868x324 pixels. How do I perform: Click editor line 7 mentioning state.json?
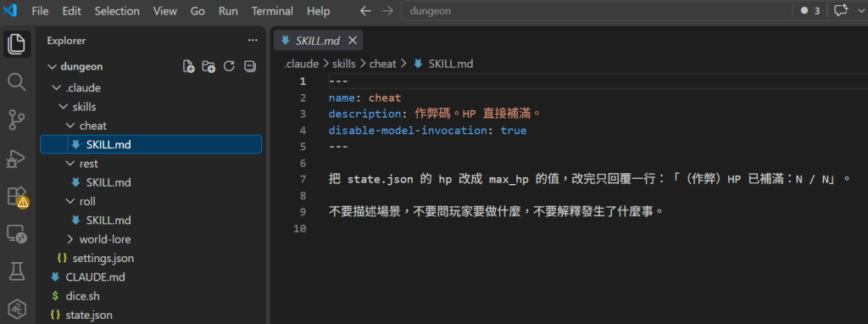[589, 180]
